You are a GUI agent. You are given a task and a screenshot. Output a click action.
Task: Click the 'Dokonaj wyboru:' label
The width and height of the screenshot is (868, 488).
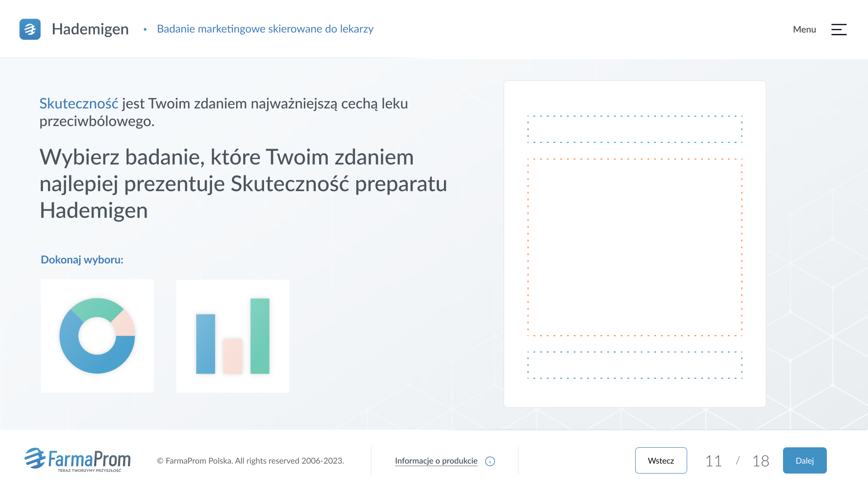tap(82, 260)
